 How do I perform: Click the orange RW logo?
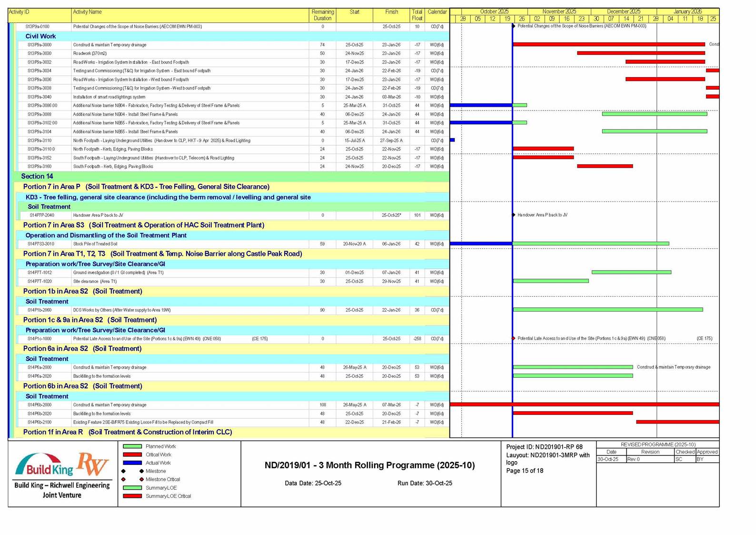point(93,464)
